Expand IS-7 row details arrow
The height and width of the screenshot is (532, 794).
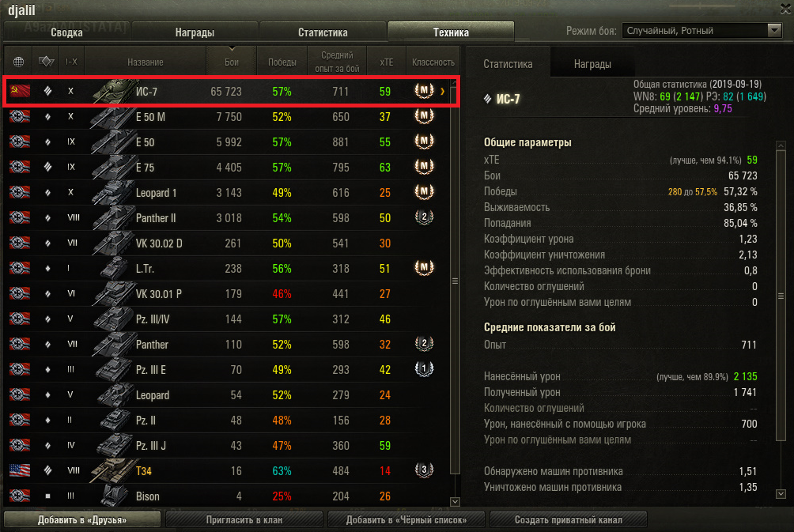[x=443, y=92]
